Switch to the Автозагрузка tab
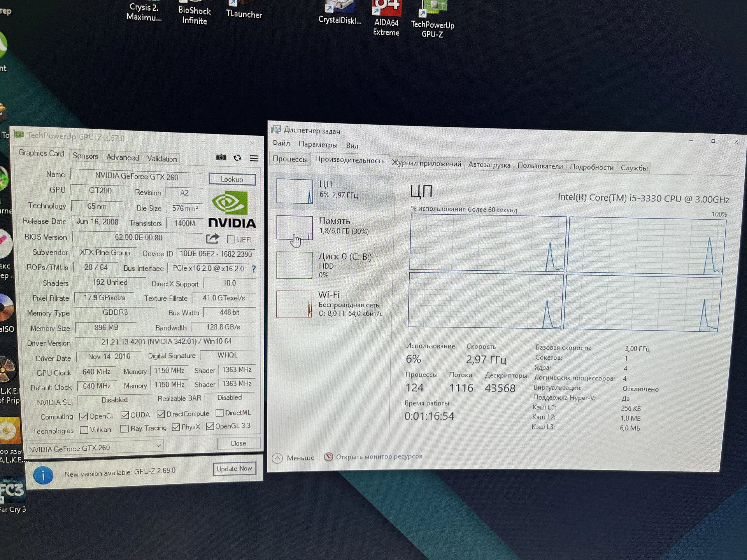747x560 pixels. coord(489,165)
